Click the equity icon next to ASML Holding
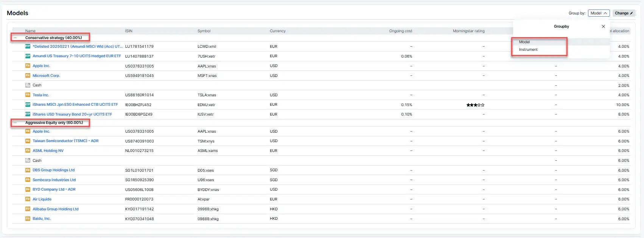 point(28,150)
